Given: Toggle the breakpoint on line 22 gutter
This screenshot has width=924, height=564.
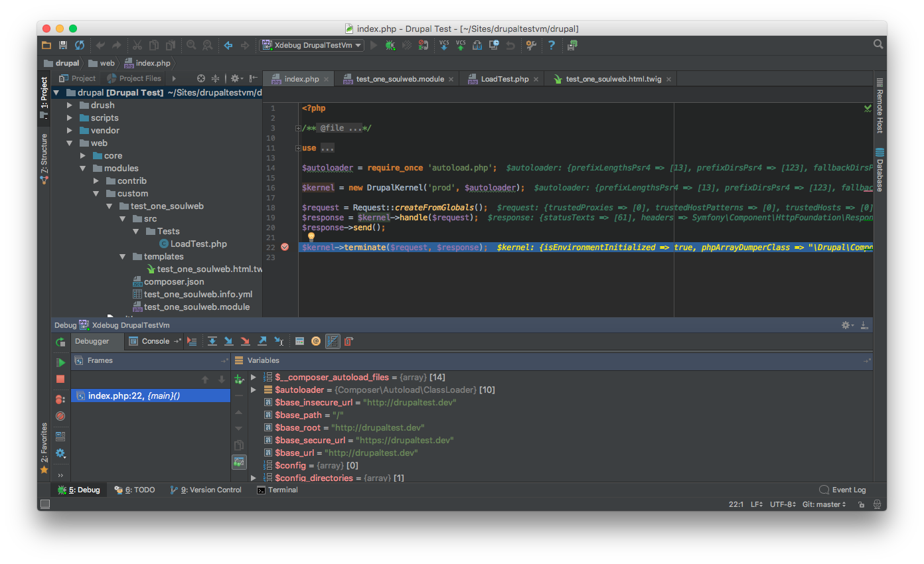Looking at the screenshot, I should [285, 246].
